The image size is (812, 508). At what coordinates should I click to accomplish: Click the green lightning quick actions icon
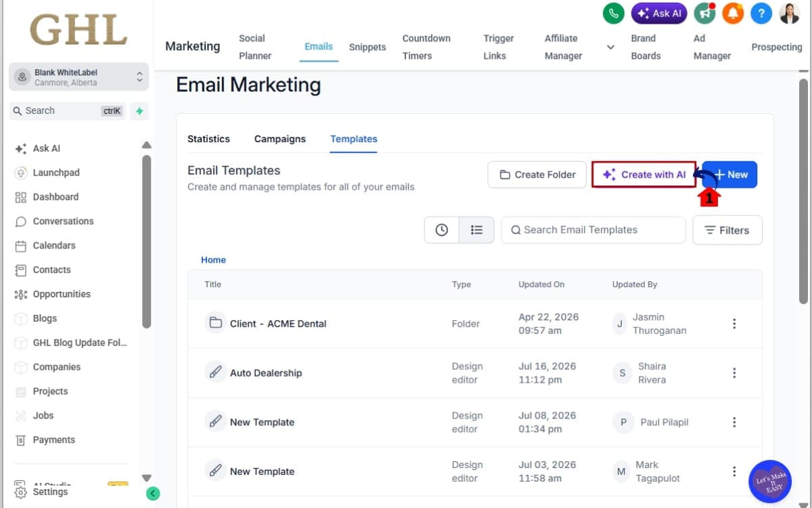click(x=139, y=111)
